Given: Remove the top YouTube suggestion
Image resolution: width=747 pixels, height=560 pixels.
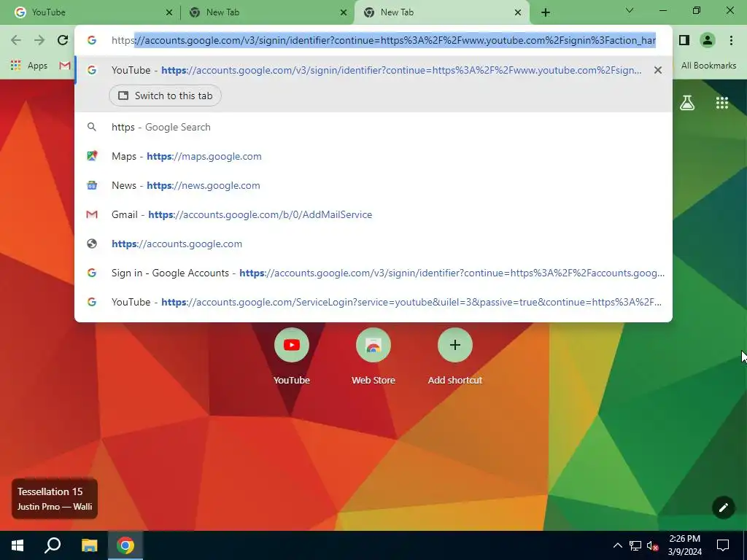Looking at the screenshot, I should point(658,71).
